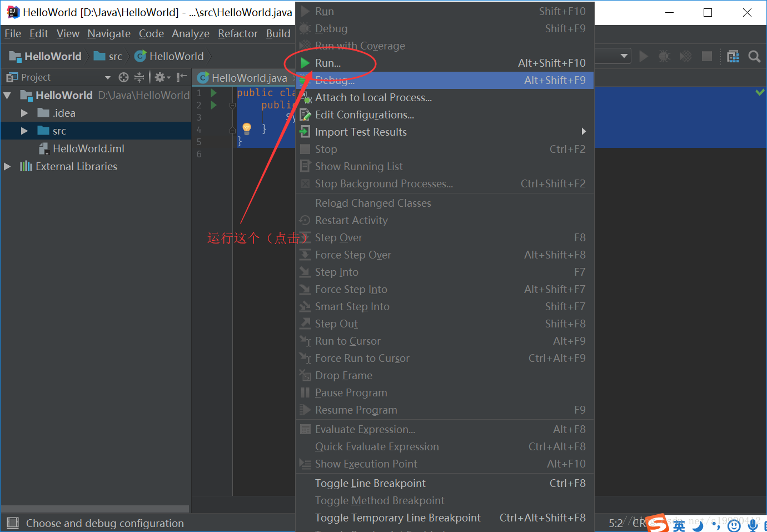The image size is (767, 532).
Task: Open the run configuration dropdown arrow
Action: tap(624, 56)
